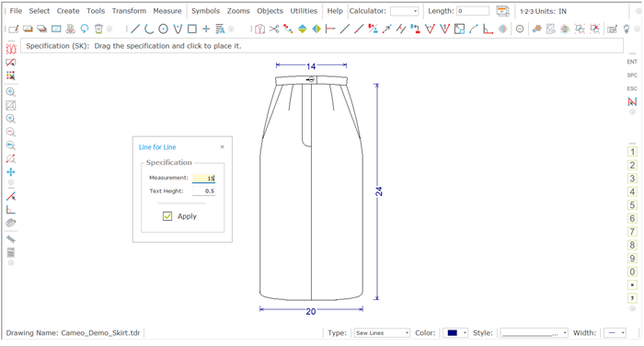Viewport: 644px width, 347px height.
Task: Click the Text Height input field
Action: pos(203,191)
